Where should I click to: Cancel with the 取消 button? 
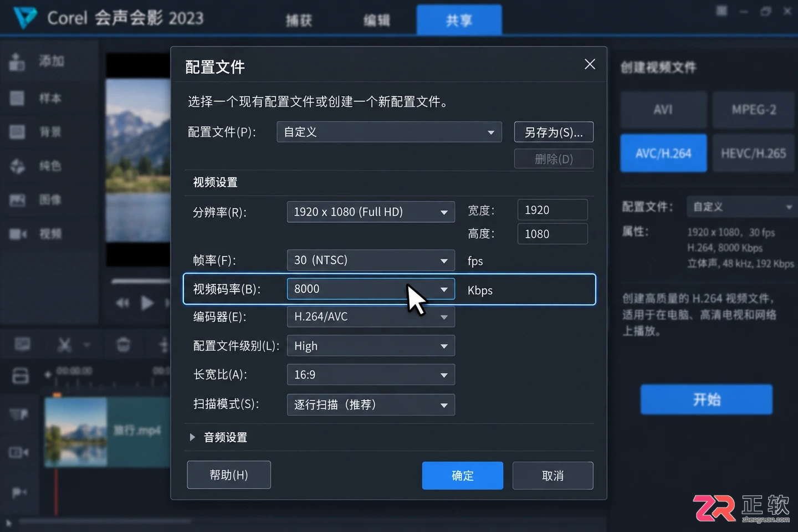(x=553, y=475)
